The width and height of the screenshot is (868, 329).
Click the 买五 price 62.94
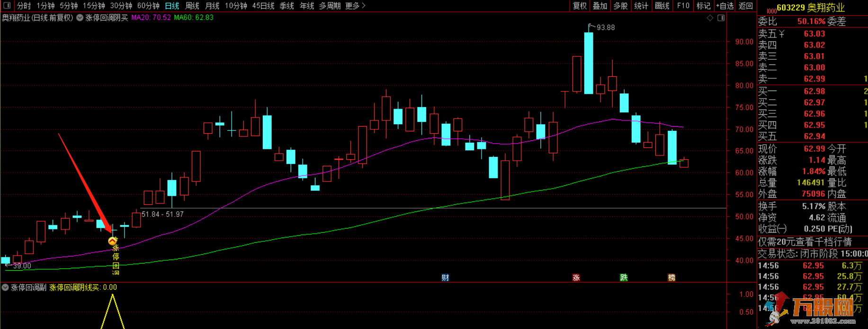click(x=814, y=136)
